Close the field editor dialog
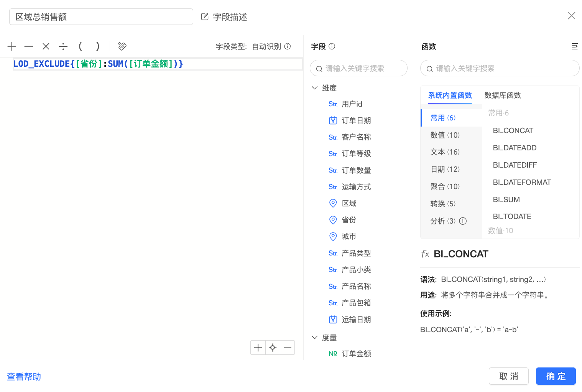Image resolution: width=582 pixels, height=392 pixels. [571, 16]
